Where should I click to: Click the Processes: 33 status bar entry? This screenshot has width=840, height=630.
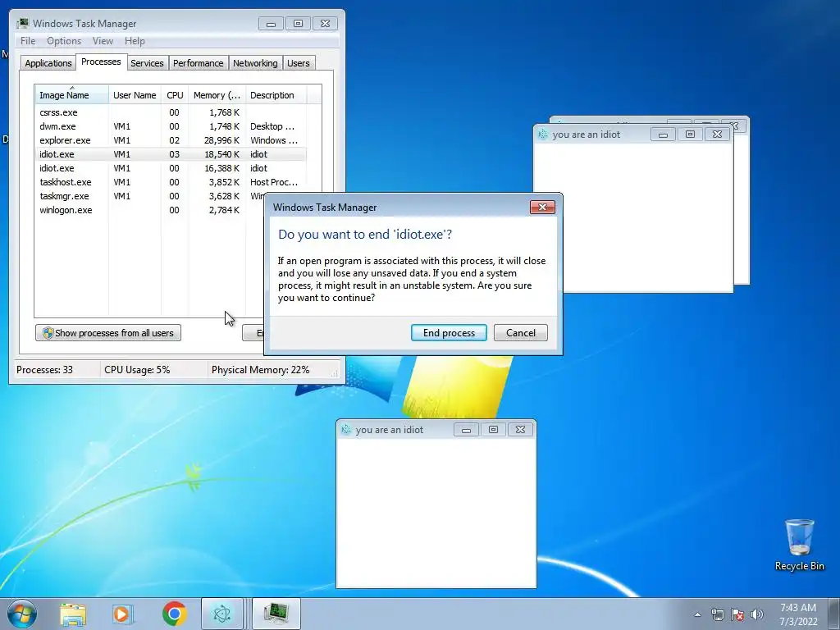pos(44,370)
